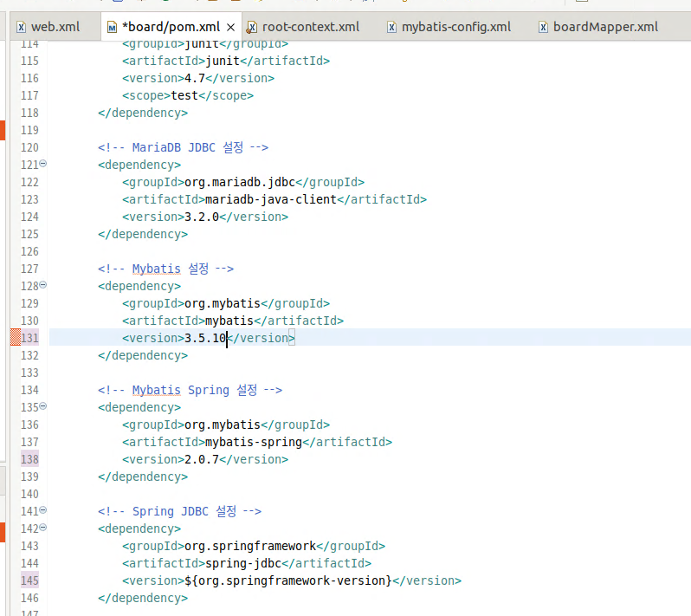Select the *board/pom.xml editor tab
Viewport: 691px width, 616px height.
[171, 27]
